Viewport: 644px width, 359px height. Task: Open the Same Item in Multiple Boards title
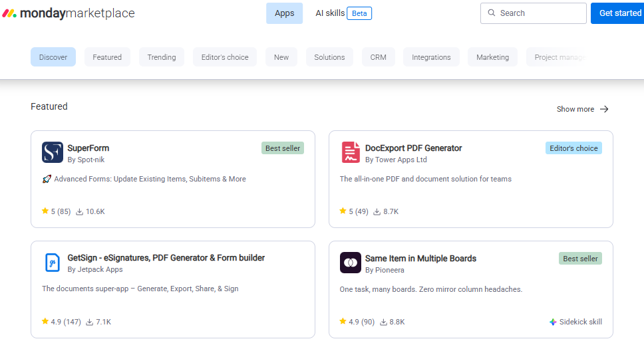click(x=420, y=259)
